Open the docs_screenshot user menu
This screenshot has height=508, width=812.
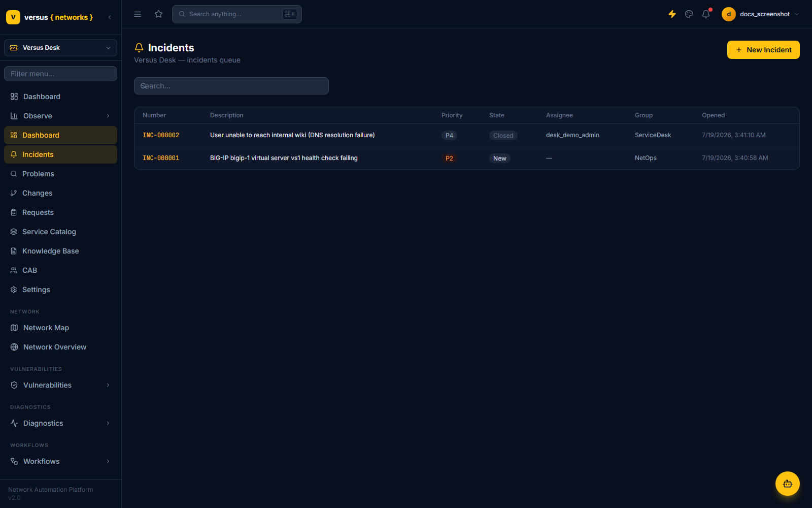coord(761,14)
